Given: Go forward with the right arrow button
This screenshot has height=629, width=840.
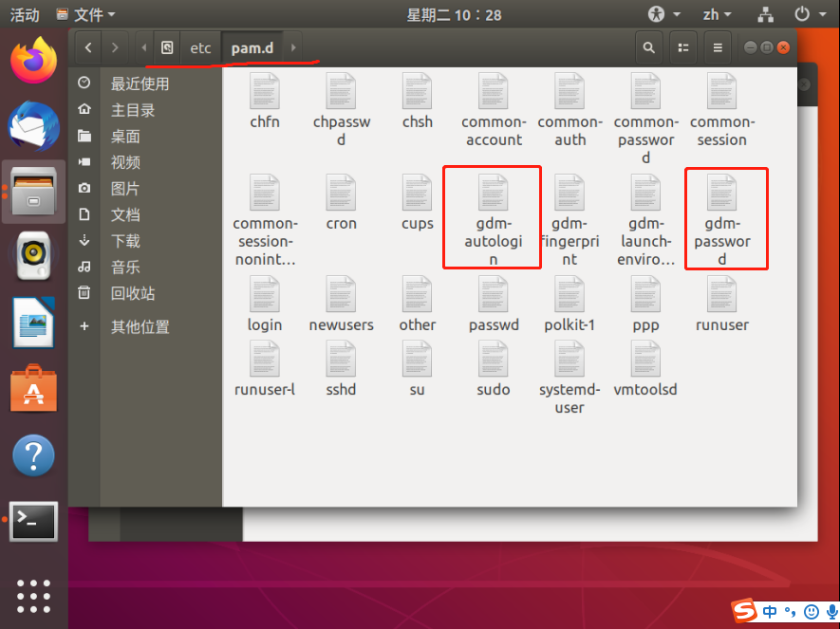Looking at the screenshot, I should pos(115,47).
